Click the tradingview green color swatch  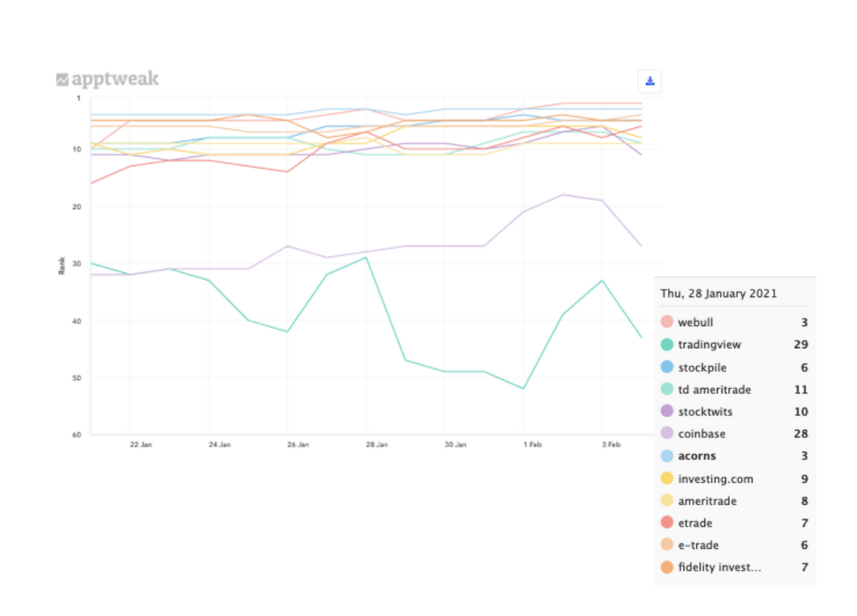(x=667, y=344)
